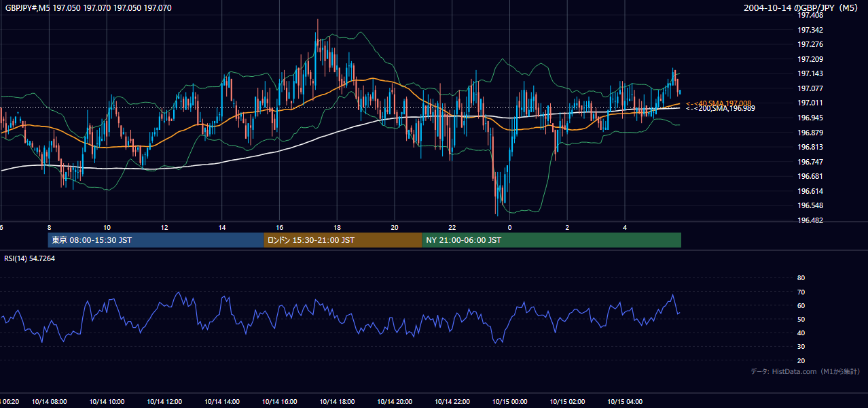Click the 10/14 14:00 bottom time label
This screenshot has height=408, width=868.
coord(222,401)
